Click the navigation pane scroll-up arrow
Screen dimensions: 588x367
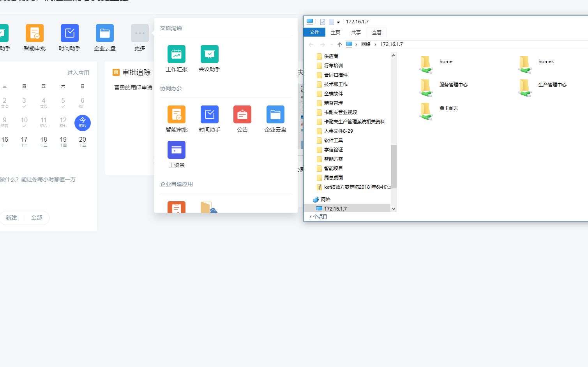pos(394,55)
